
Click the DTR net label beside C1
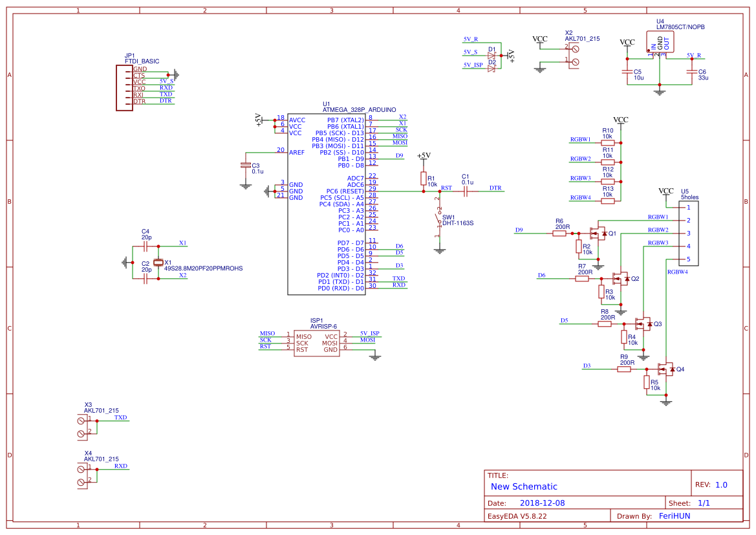pyautogui.click(x=495, y=186)
